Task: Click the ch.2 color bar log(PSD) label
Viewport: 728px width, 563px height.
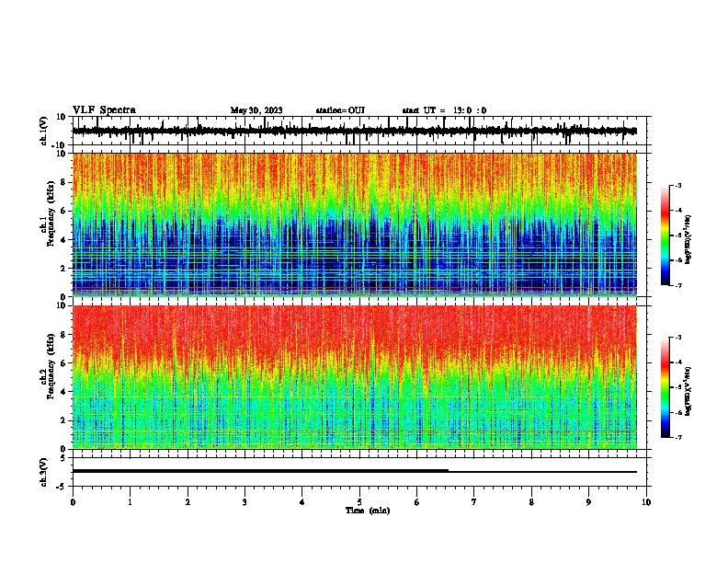Action: pos(688,391)
